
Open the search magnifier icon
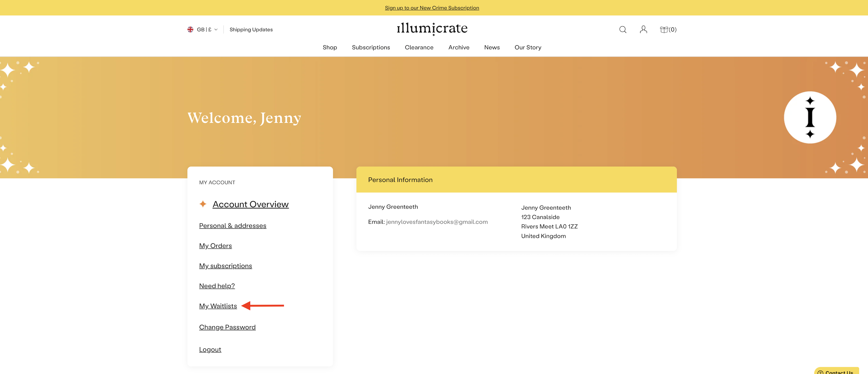pyautogui.click(x=623, y=30)
